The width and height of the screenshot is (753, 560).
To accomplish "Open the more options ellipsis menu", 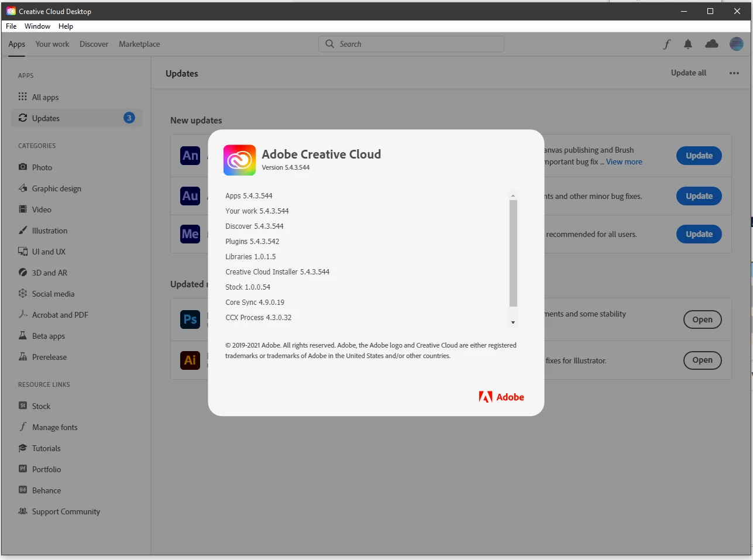I will 734,73.
